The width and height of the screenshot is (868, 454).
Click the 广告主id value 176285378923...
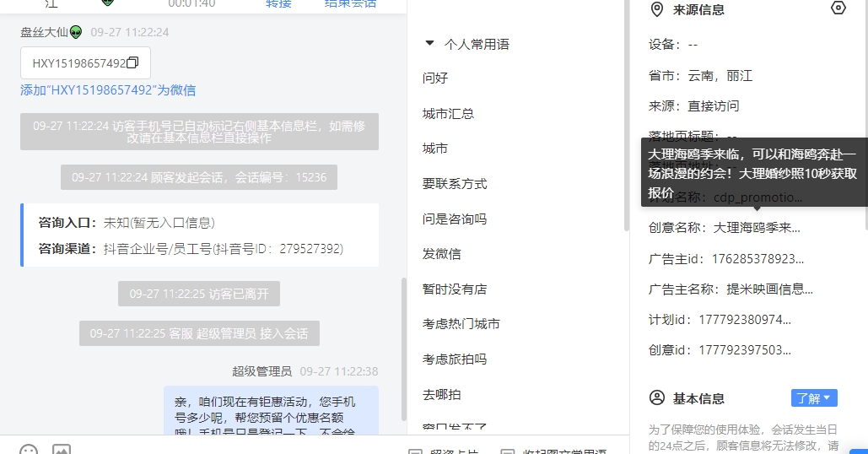click(x=757, y=258)
